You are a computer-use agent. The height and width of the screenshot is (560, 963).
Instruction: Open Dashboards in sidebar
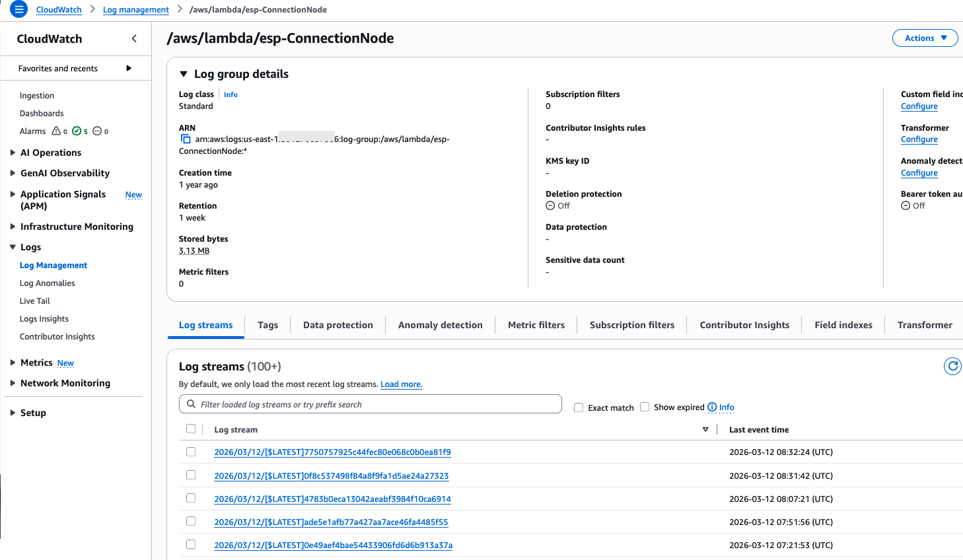[42, 114]
